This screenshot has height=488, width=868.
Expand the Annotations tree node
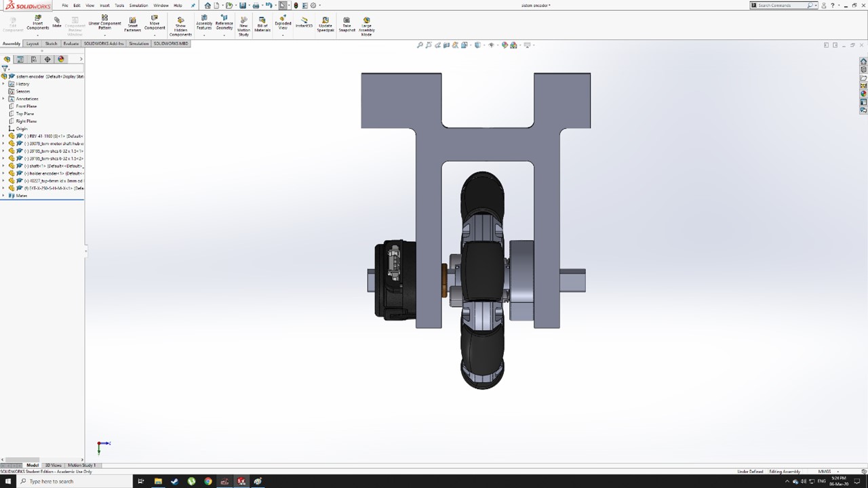(3, 99)
